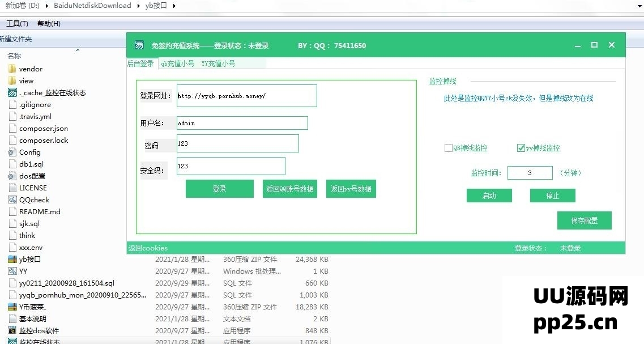
Task: Click the 启动 monitoring button
Action: (489, 196)
